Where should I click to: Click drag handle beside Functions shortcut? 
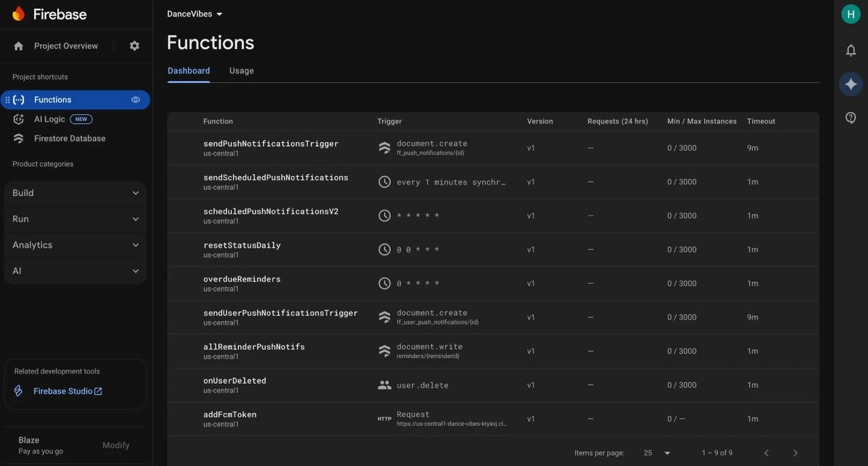click(x=7, y=100)
